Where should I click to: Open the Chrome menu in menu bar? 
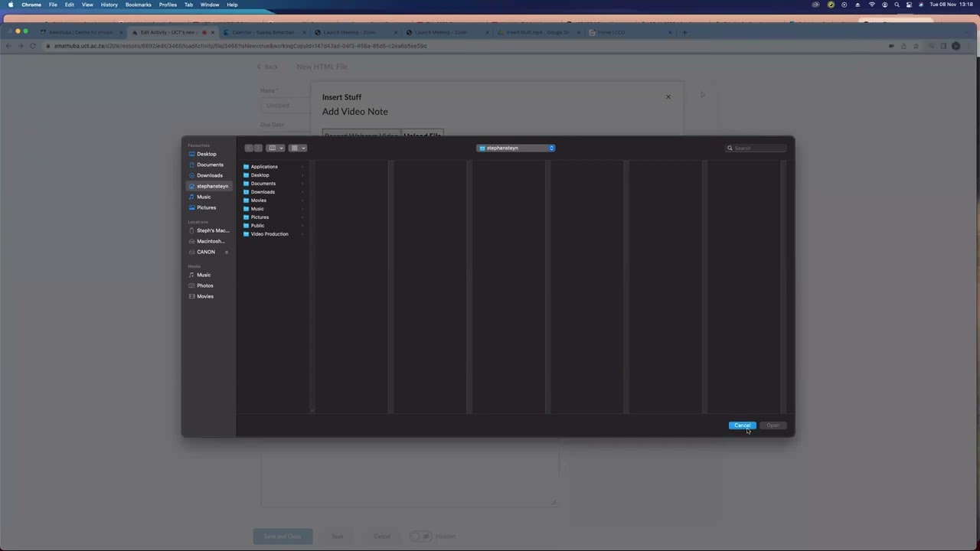[x=31, y=5]
